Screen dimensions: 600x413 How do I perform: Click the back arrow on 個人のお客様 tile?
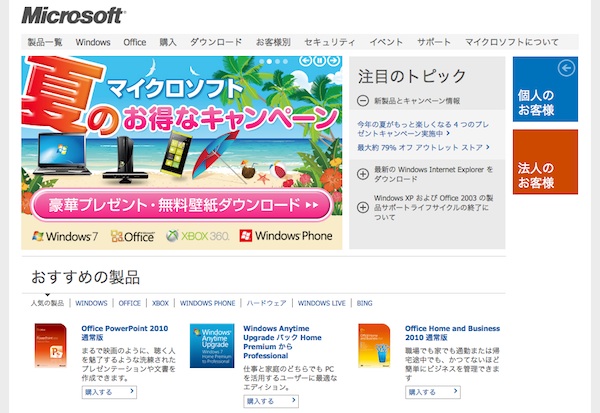click(567, 68)
